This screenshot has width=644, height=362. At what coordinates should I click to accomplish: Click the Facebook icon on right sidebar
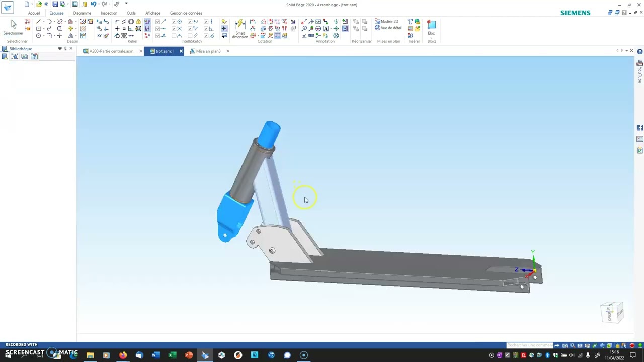click(640, 128)
